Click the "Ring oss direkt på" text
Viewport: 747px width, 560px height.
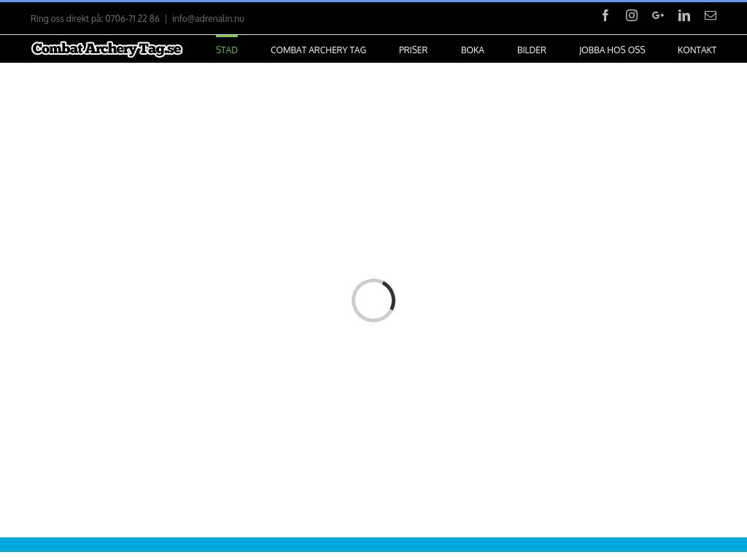[x=66, y=19]
